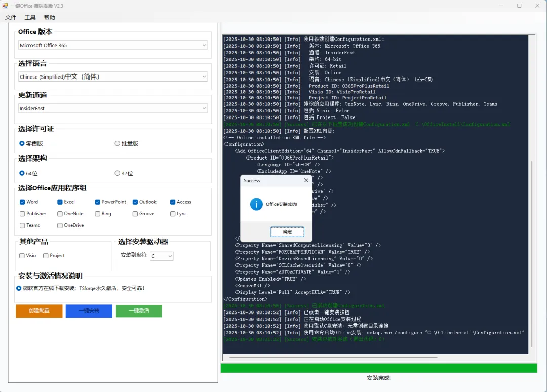Screen dimensions: 547x392
Task: Click the green 一键激活 button
Action: click(139, 311)
